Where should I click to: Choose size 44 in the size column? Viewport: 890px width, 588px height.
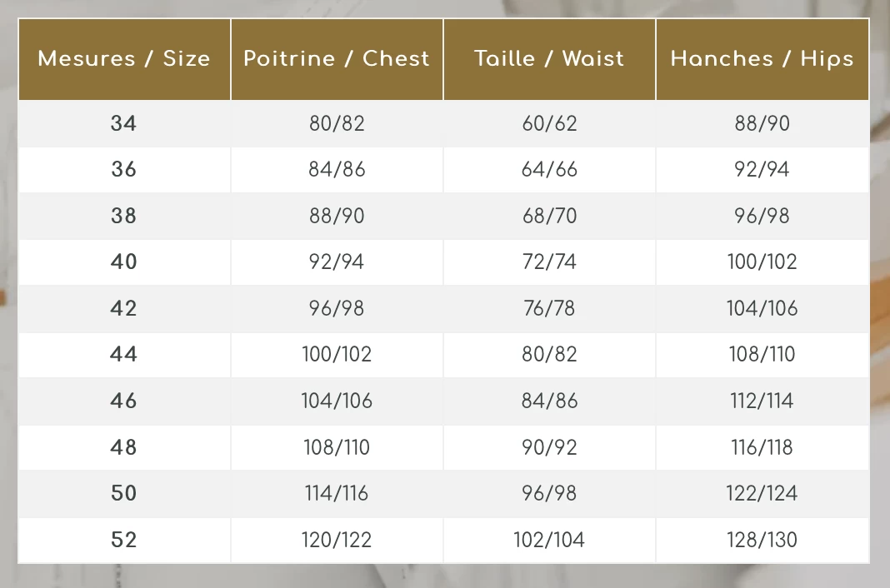point(124,355)
